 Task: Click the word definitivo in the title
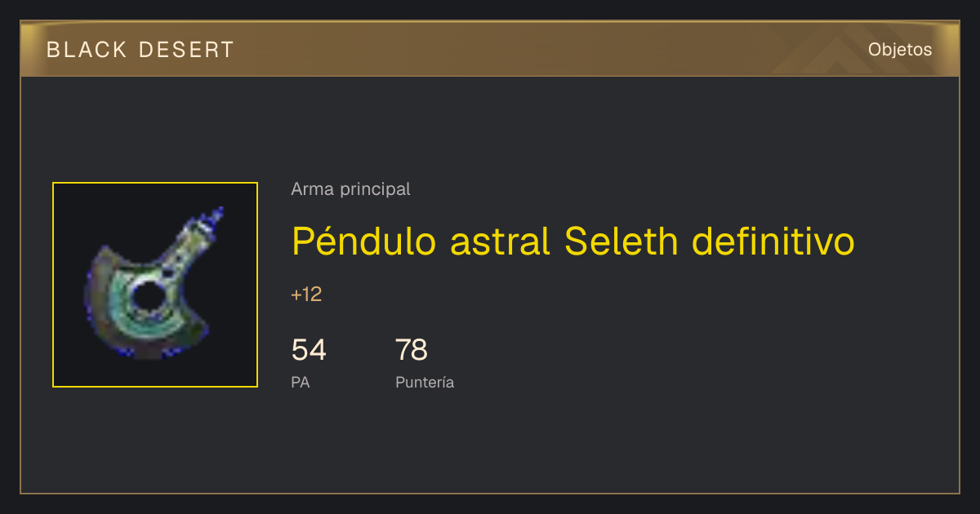coord(773,241)
